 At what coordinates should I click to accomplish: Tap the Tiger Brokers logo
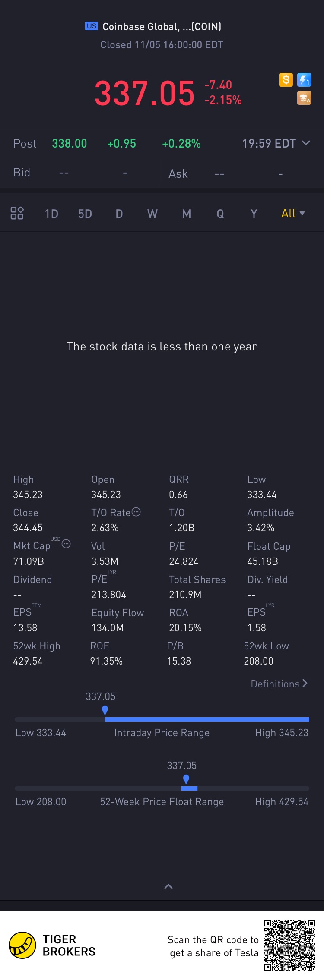click(x=22, y=945)
